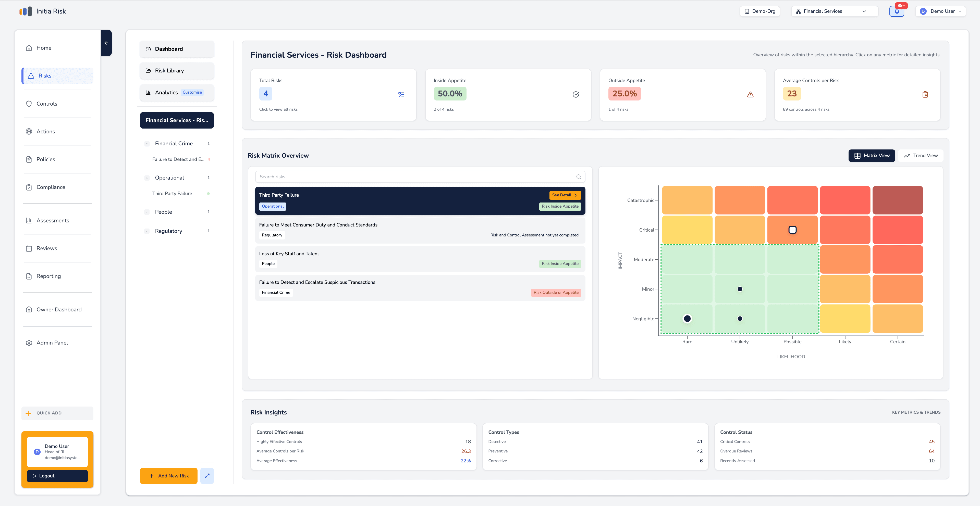Click the Demo-Org organisation button
This screenshot has height=506, width=980.
[x=760, y=11]
